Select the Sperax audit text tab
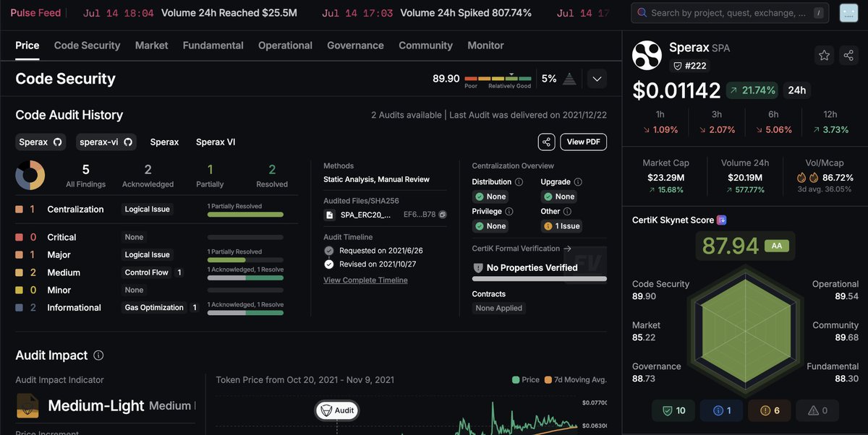 click(x=164, y=142)
